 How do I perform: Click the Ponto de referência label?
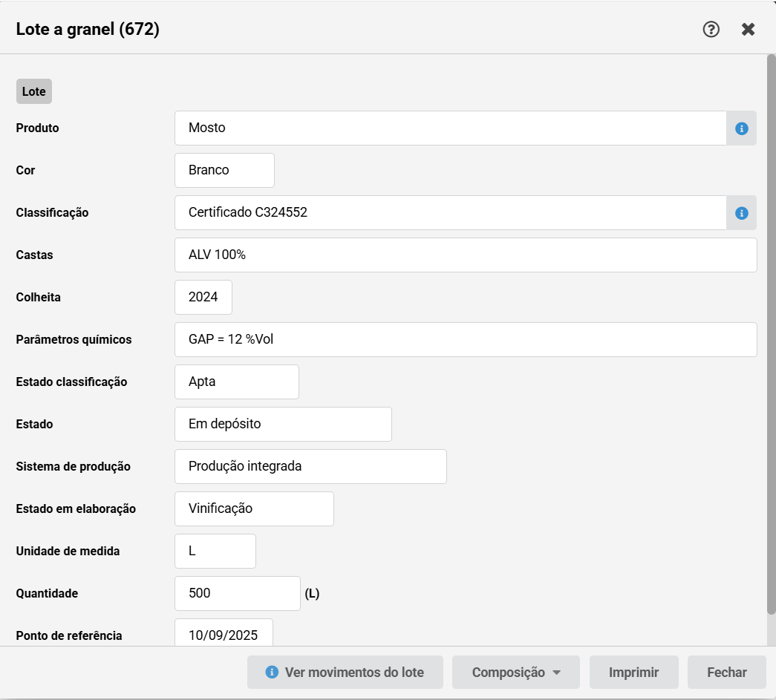69,635
